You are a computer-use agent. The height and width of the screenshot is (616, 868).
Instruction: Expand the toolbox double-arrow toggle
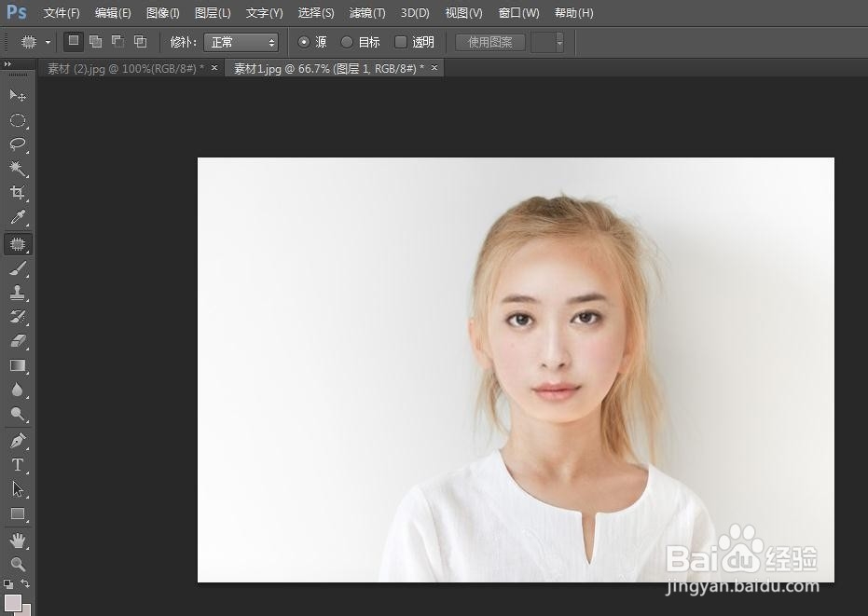[7, 64]
